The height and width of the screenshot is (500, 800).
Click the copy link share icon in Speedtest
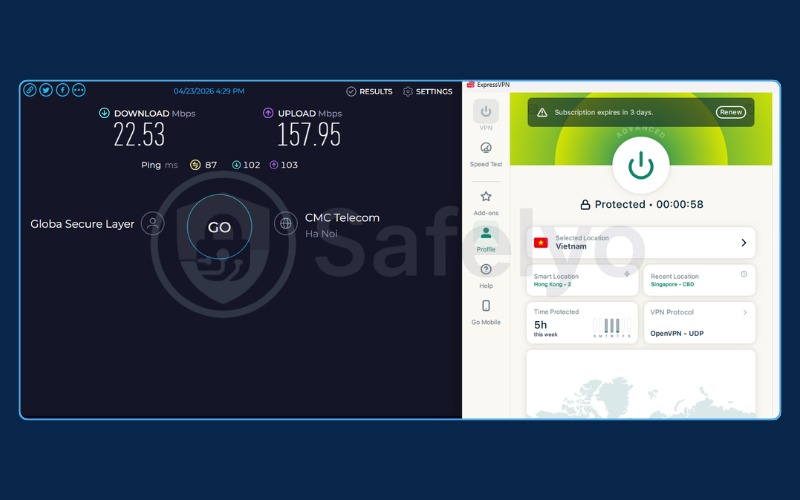tap(30, 90)
